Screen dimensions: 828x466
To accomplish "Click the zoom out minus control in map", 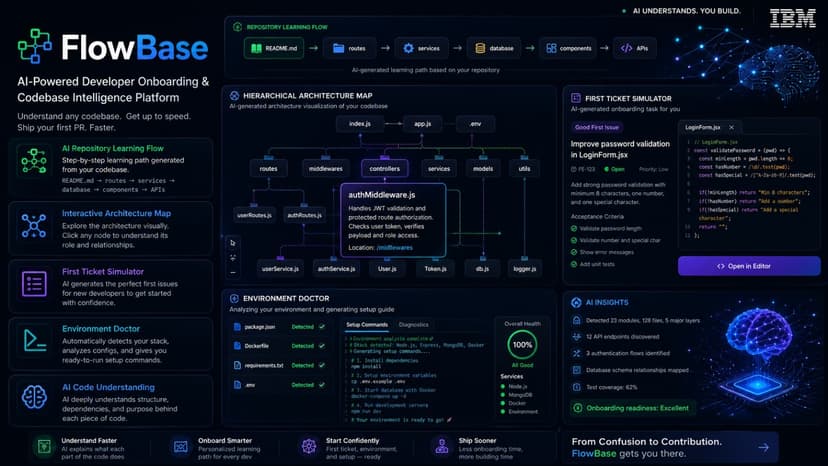I will point(233,273).
